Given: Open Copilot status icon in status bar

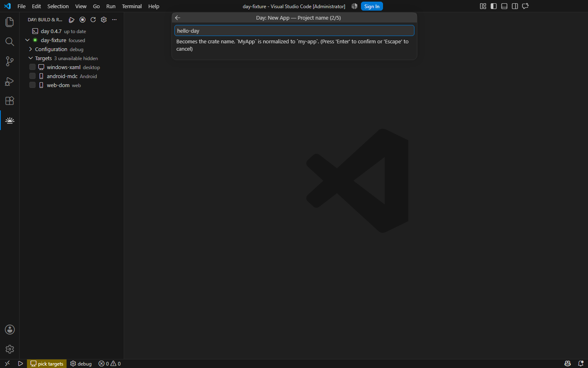Looking at the screenshot, I should pyautogui.click(x=568, y=364).
